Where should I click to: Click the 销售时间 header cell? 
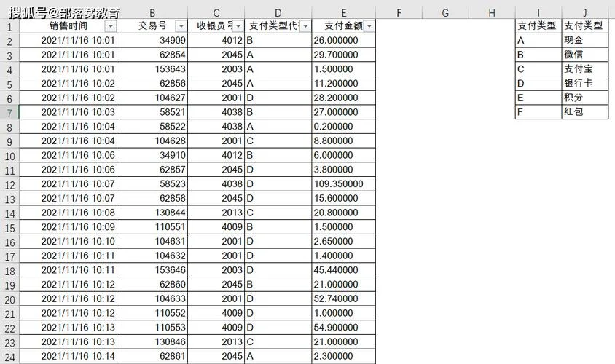click(x=68, y=26)
